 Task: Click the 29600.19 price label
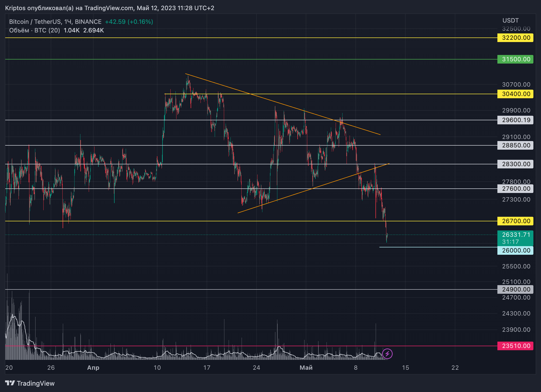[x=515, y=120]
